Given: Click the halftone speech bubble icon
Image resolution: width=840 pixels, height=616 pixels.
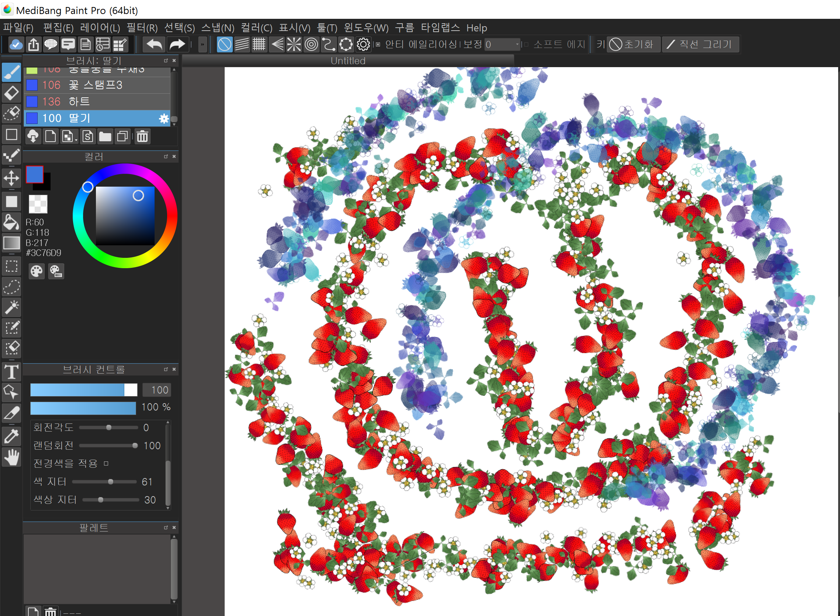Looking at the screenshot, I should 51,44.
